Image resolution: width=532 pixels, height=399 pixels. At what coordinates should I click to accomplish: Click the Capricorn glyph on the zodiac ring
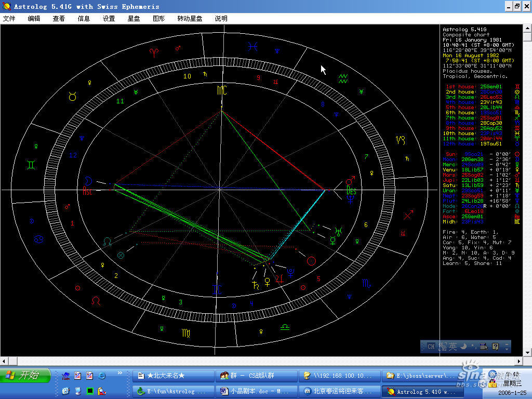[x=401, y=140]
